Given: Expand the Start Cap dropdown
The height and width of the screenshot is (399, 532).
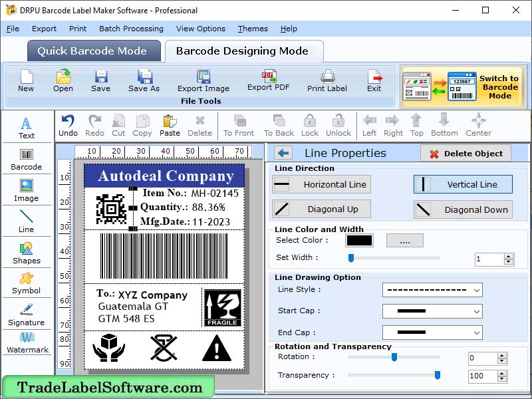Looking at the screenshot, I should tap(432, 311).
